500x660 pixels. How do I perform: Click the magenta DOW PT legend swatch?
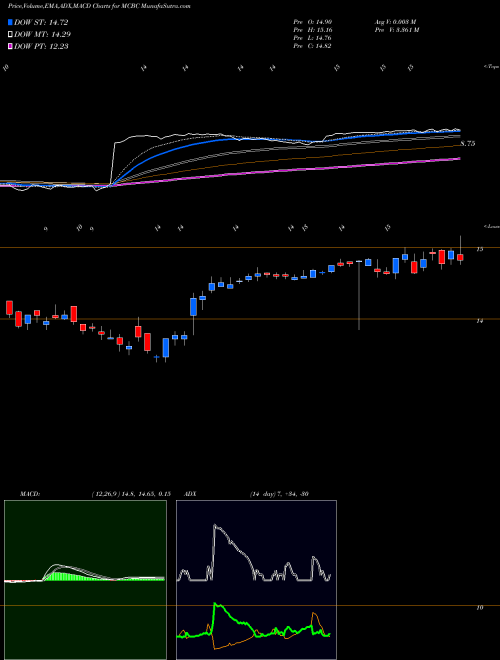click(10, 46)
